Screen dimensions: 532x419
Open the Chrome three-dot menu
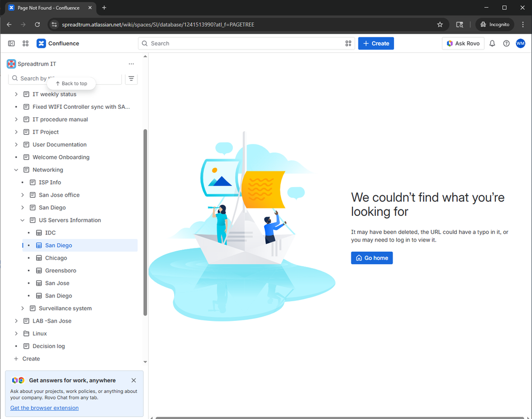[523, 25]
